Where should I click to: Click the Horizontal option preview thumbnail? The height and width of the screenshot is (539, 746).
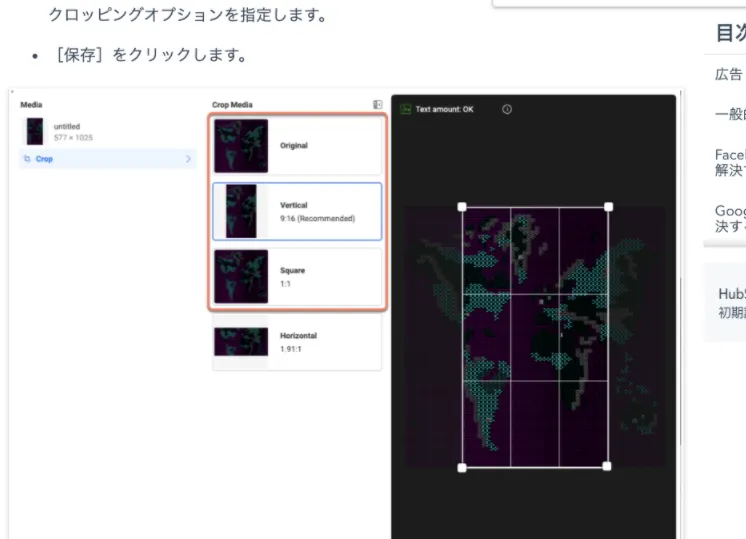(x=241, y=341)
